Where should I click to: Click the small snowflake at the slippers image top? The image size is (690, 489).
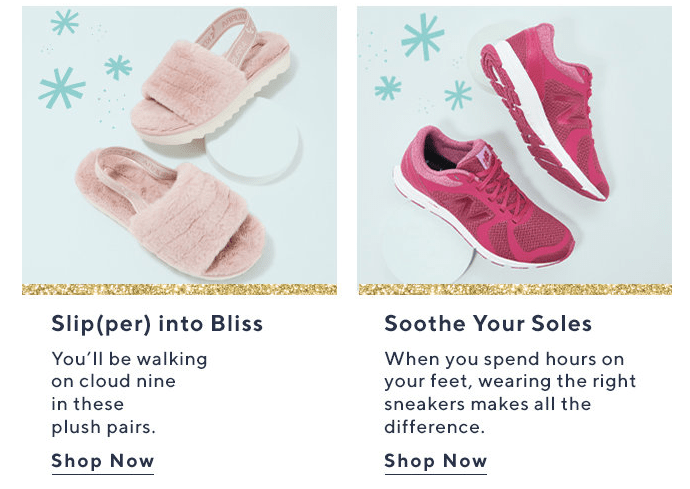coord(65,22)
